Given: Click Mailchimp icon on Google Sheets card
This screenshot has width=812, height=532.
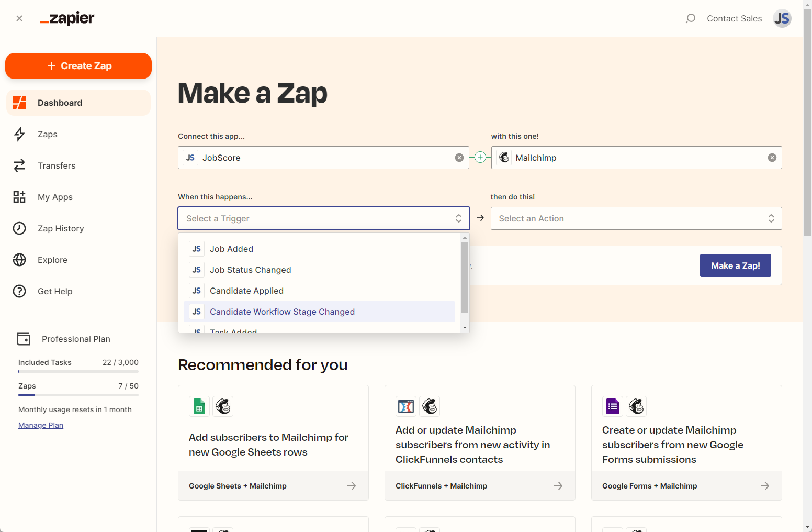Looking at the screenshot, I should (223, 406).
